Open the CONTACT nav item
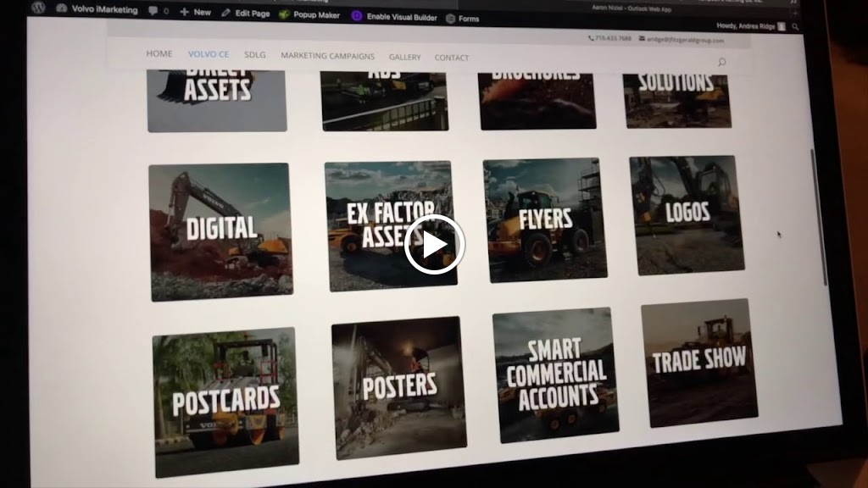The image size is (868, 488). coord(451,58)
